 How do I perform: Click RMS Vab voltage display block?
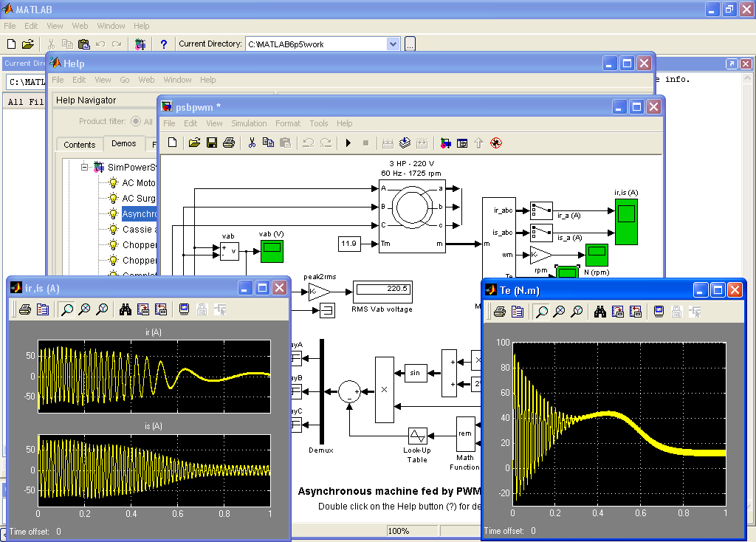[382, 291]
